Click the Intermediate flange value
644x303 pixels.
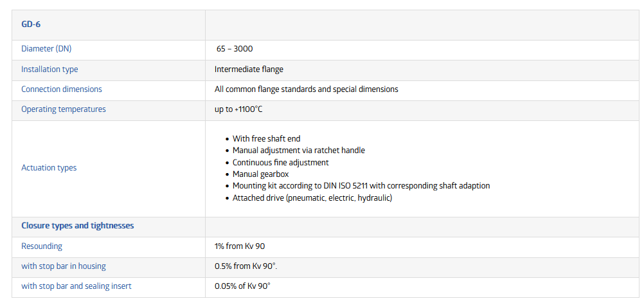249,69
